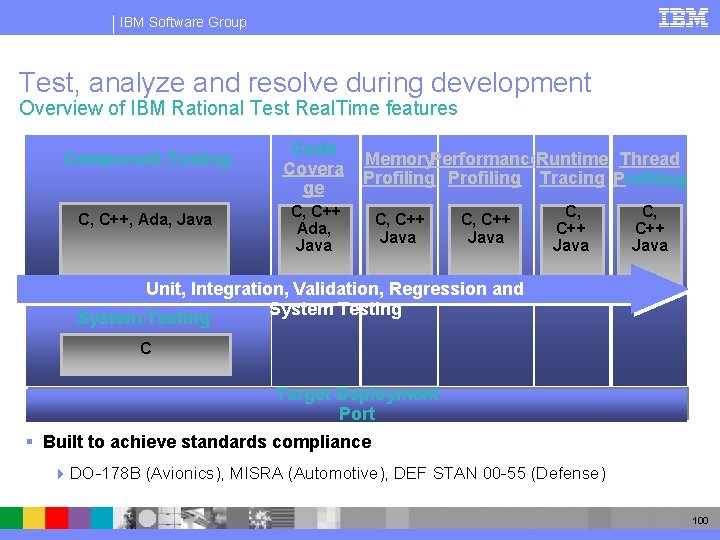The width and height of the screenshot is (720, 540).
Task: Select the 'Component Testing' heading
Action: click(147, 159)
